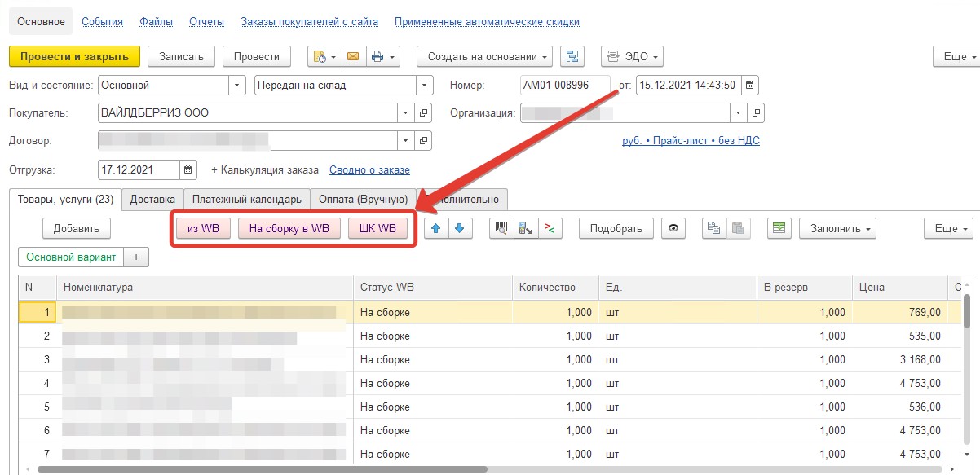Open the calendar next to document date
The image size is (980, 475).
pos(751,85)
